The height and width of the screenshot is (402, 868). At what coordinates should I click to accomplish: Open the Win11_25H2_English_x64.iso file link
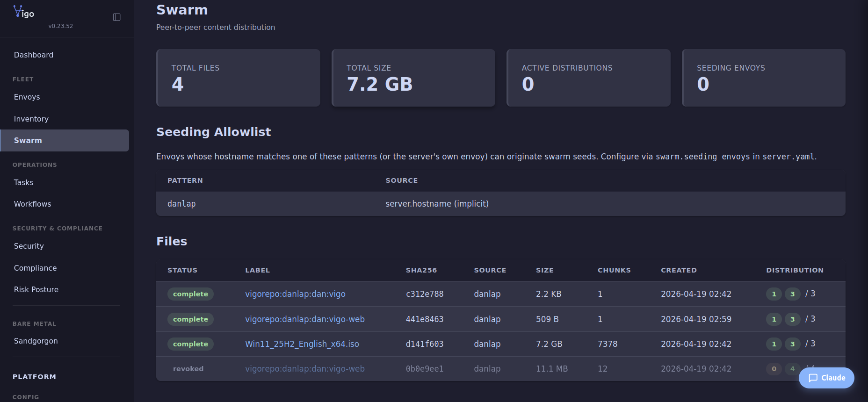click(x=302, y=344)
